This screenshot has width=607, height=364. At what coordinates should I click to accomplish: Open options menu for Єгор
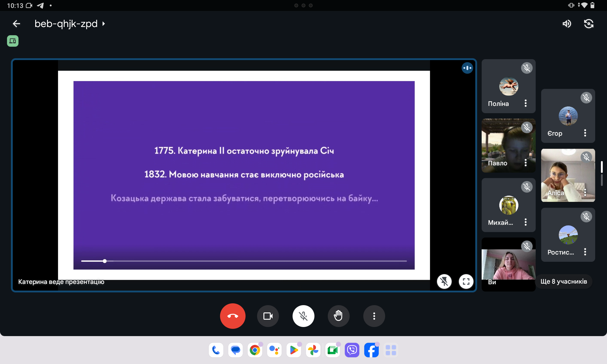click(x=585, y=133)
